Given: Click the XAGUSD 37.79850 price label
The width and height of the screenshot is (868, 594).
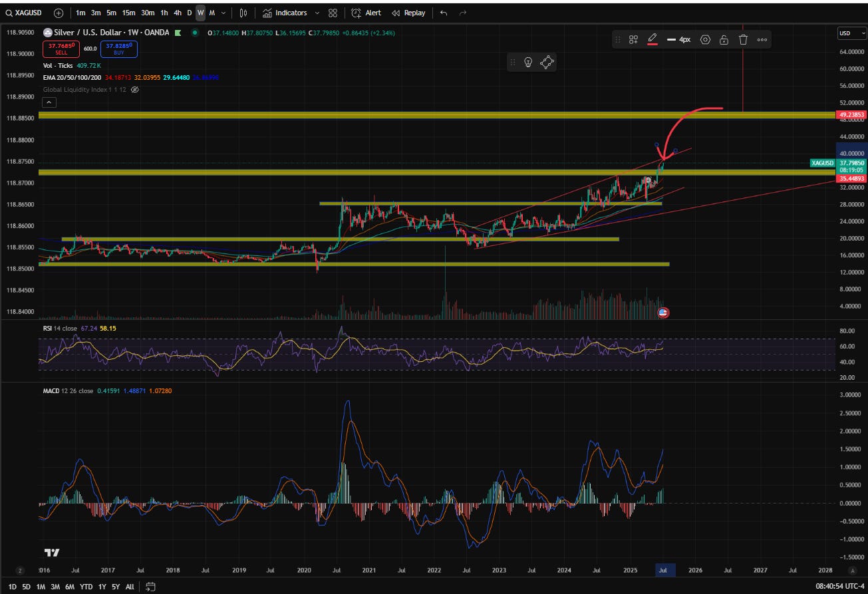Looking at the screenshot, I should tap(839, 162).
